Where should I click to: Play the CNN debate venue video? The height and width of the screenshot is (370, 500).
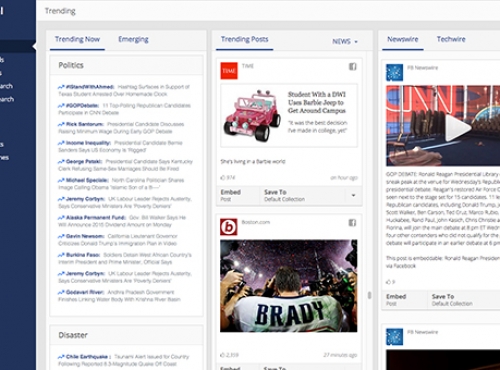(x=458, y=128)
